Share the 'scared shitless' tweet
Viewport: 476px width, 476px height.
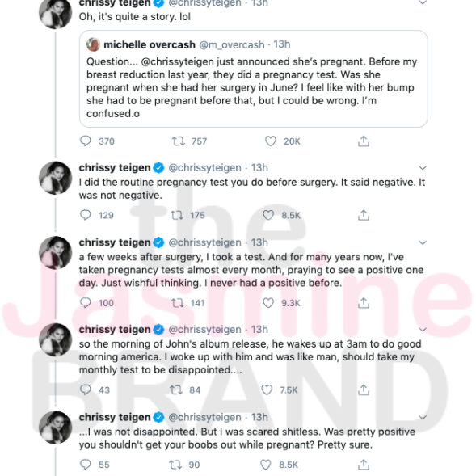point(364,465)
